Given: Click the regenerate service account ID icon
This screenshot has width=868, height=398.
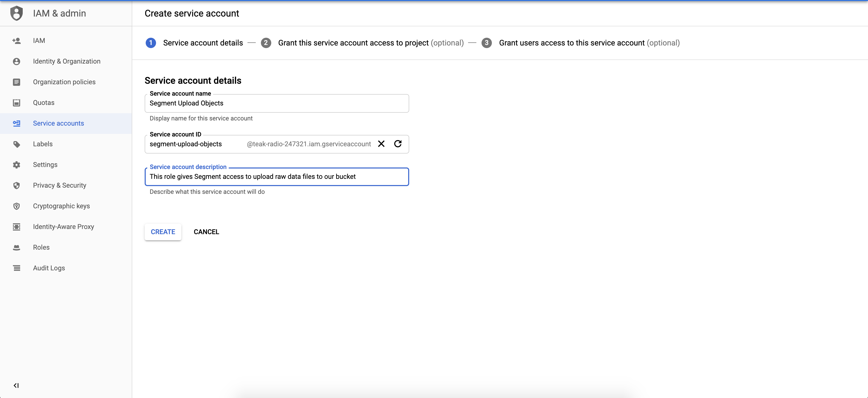Looking at the screenshot, I should click(x=398, y=143).
